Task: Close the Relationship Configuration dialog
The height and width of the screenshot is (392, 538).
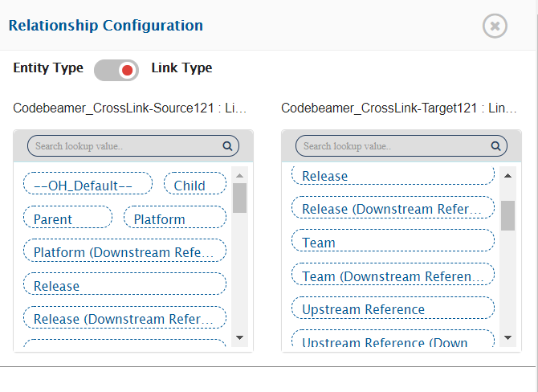Action: pos(495,26)
